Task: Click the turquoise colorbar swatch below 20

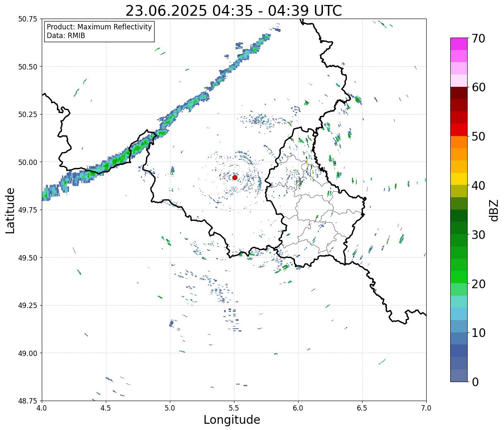Action: 459,301
